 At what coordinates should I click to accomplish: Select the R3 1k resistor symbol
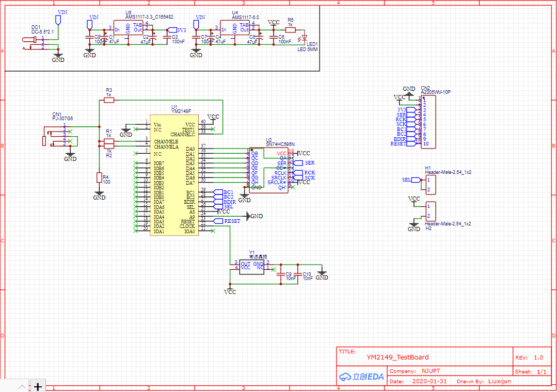point(109,101)
